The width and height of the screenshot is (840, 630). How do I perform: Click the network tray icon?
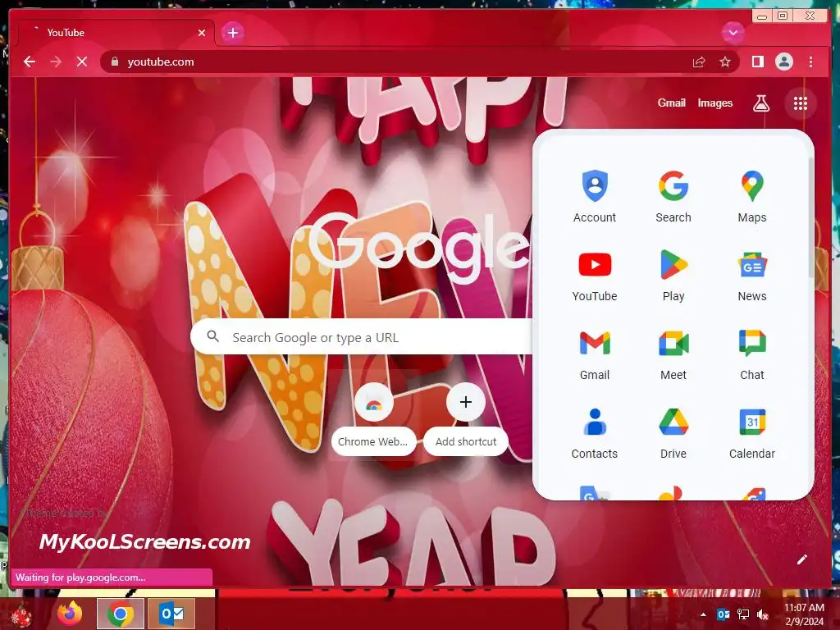pyautogui.click(x=743, y=614)
